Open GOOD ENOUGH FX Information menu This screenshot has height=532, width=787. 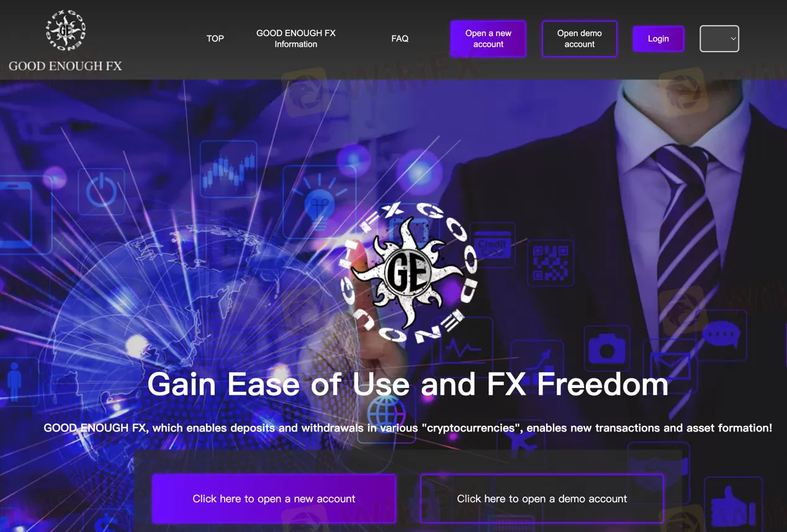(x=296, y=38)
